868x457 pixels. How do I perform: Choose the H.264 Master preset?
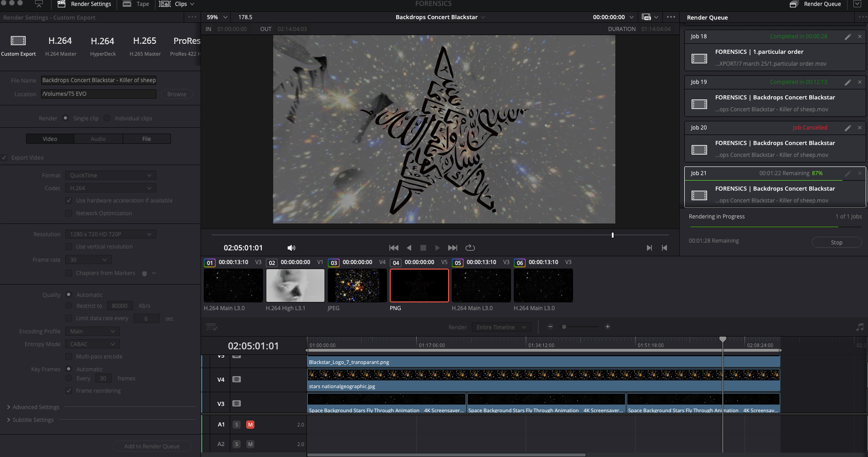pyautogui.click(x=61, y=46)
